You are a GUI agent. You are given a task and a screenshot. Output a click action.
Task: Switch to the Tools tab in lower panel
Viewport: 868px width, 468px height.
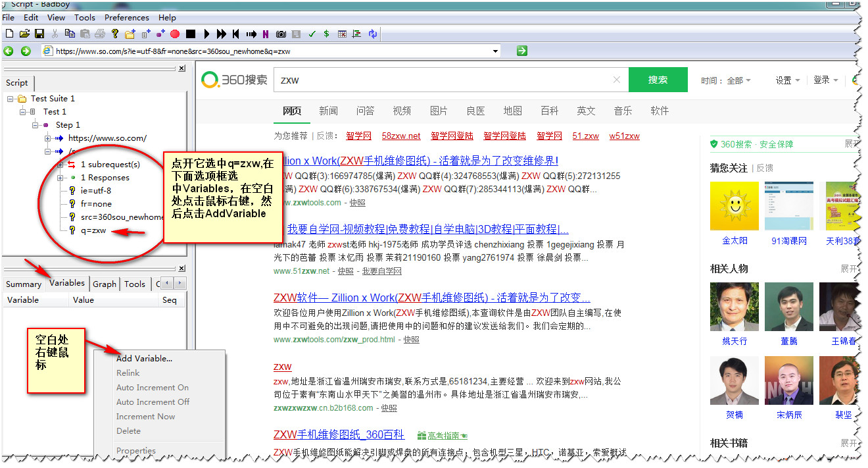tap(135, 284)
